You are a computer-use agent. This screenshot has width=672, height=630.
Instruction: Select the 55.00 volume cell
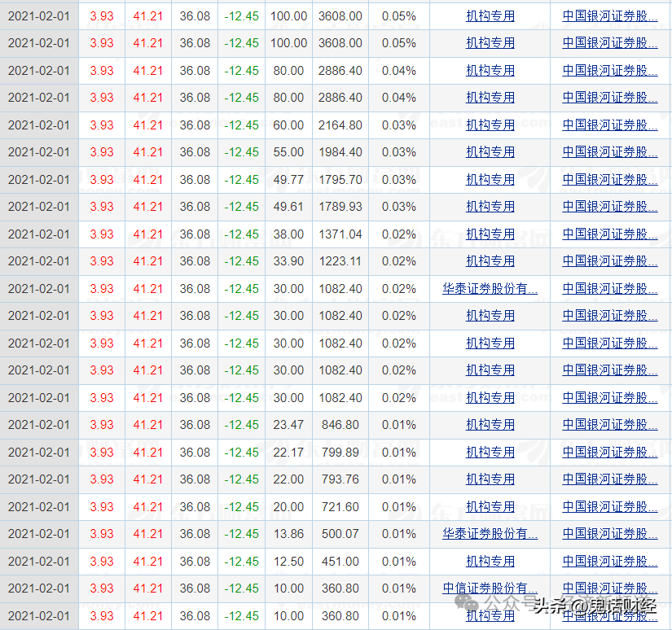click(x=288, y=152)
